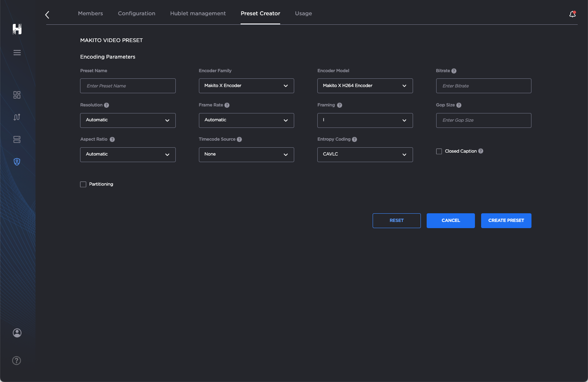Click the Bitrate help tooltip icon
588x382 pixels.
pos(454,71)
